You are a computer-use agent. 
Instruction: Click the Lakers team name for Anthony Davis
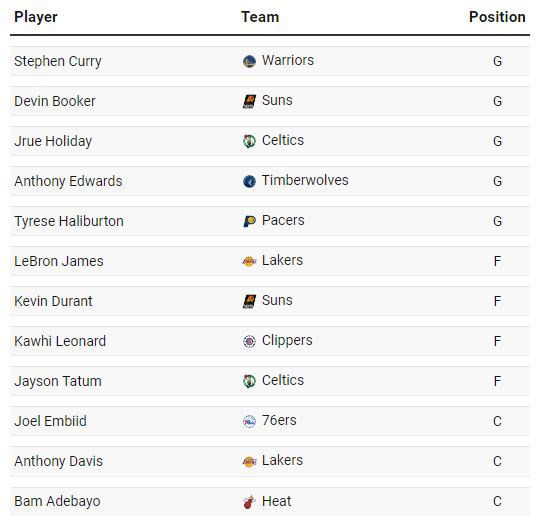282,461
